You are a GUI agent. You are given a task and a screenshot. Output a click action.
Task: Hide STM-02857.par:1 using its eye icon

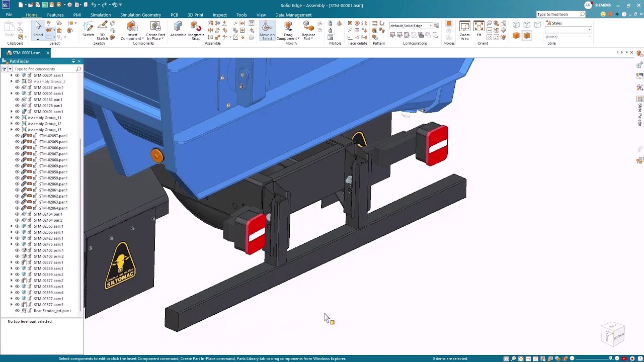(17, 136)
